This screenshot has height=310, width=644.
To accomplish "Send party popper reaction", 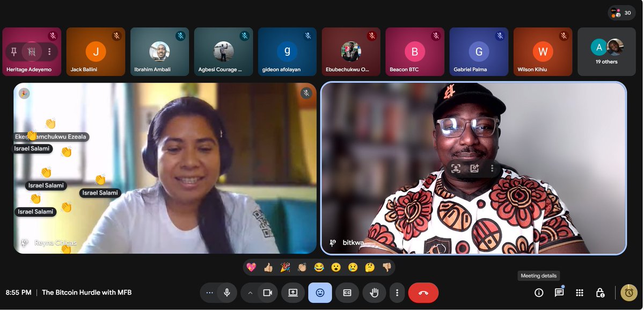I will [x=285, y=267].
